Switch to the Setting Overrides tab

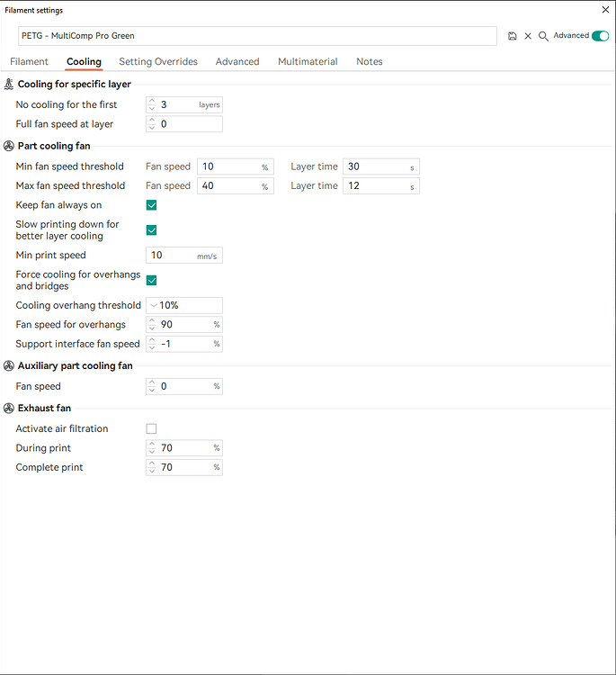coord(158,61)
